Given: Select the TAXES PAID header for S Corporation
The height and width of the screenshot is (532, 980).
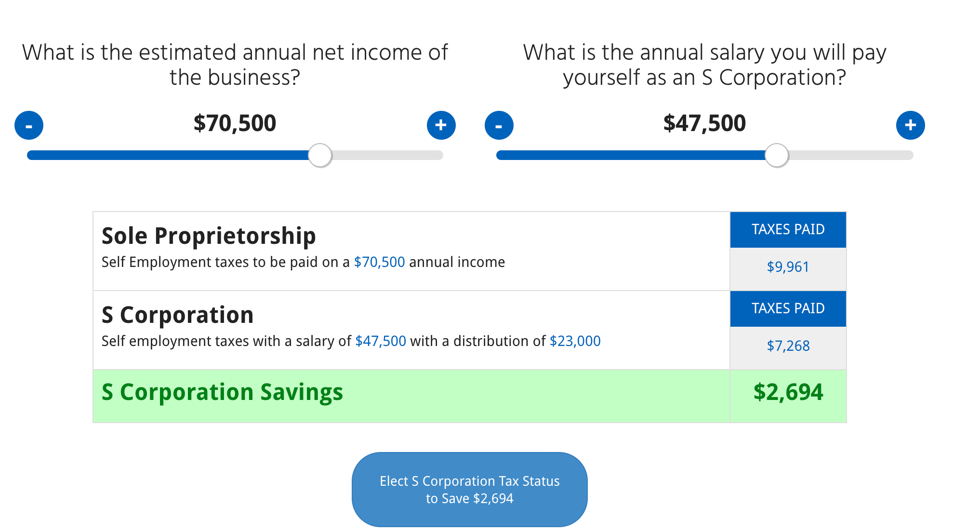Looking at the screenshot, I should (788, 308).
